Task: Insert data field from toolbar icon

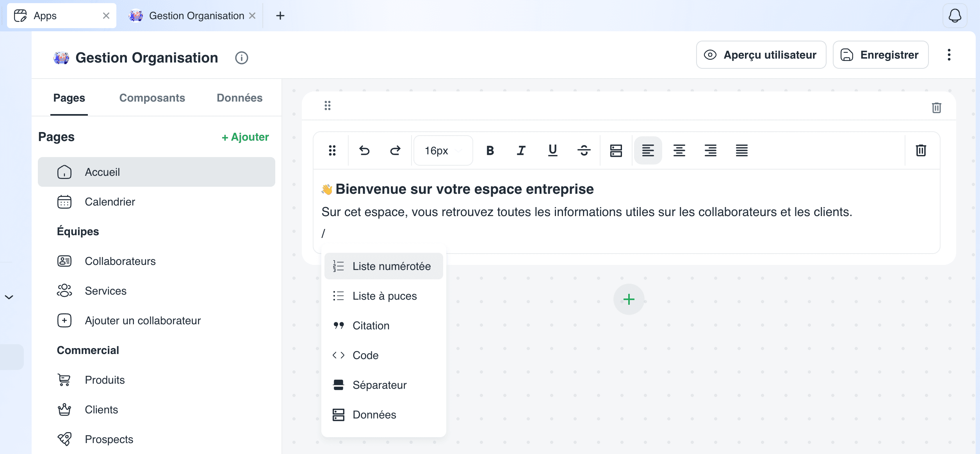Action: click(x=616, y=150)
